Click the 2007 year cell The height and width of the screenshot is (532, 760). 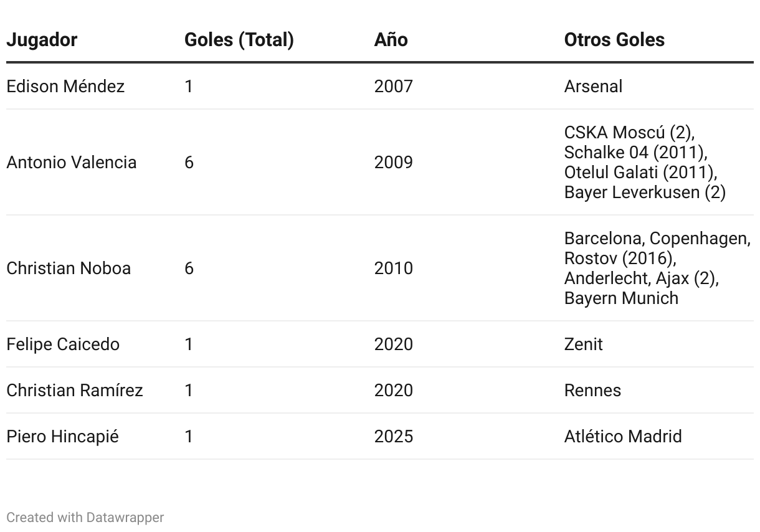[x=393, y=86]
